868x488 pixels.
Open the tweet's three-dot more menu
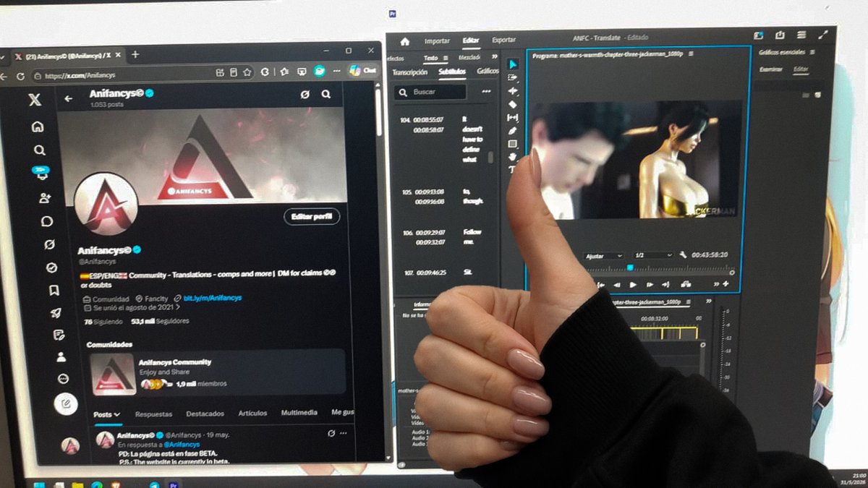pos(343,432)
